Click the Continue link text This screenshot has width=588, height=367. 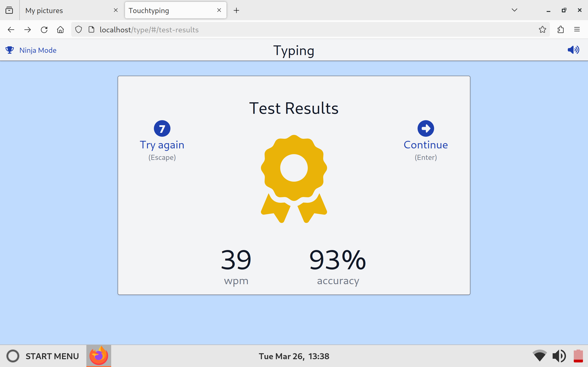tap(426, 145)
